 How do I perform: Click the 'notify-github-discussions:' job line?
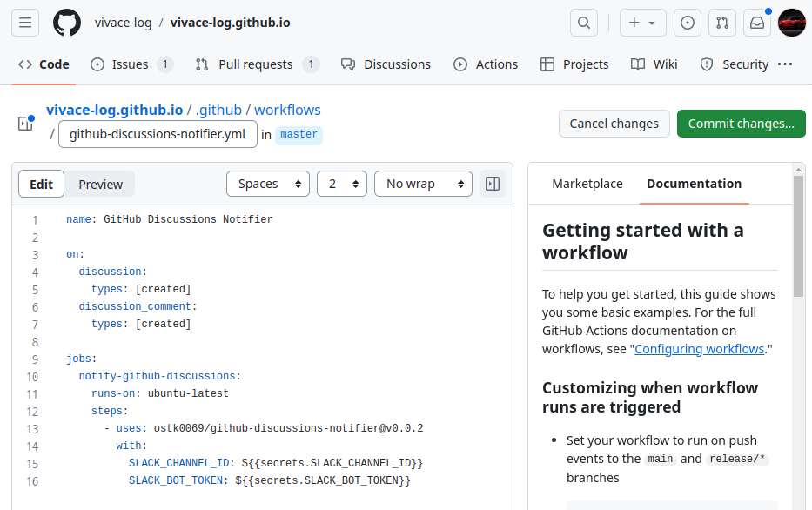click(x=160, y=376)
